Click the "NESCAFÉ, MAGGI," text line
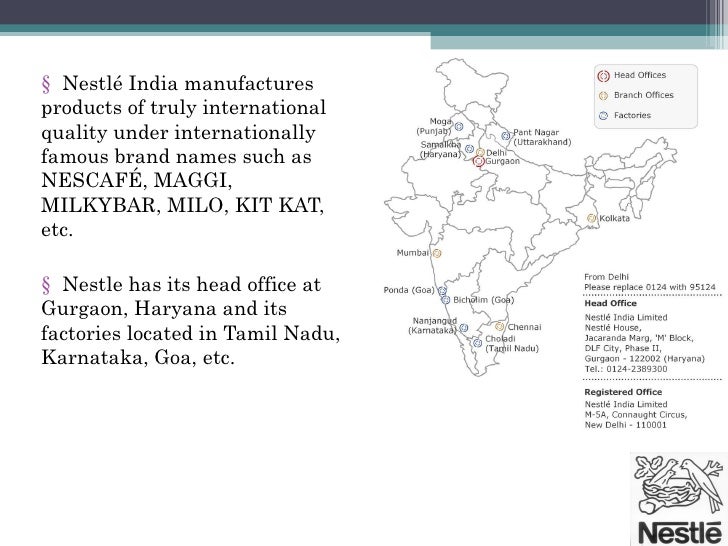The width and height of the screenshot is (728, 546). tap(136, 180)
